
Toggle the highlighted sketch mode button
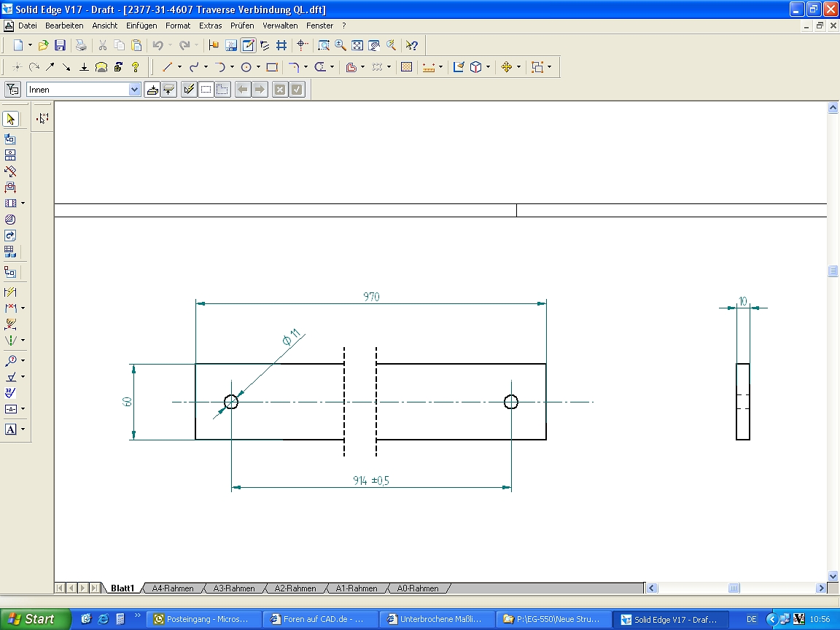249,45
